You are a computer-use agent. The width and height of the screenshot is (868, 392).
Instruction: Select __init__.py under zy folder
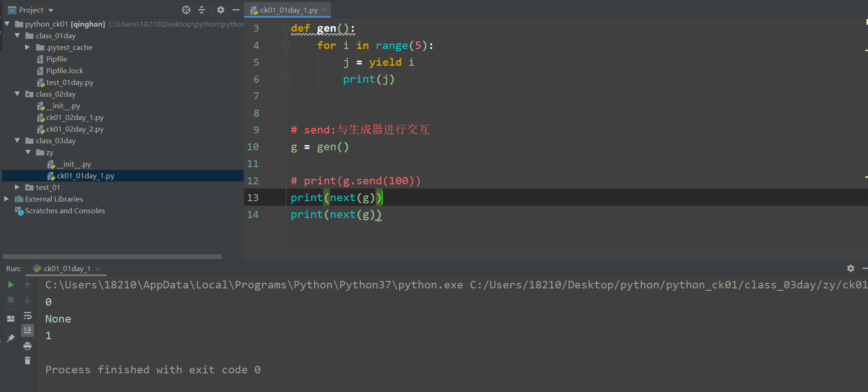tap(74, 164)
